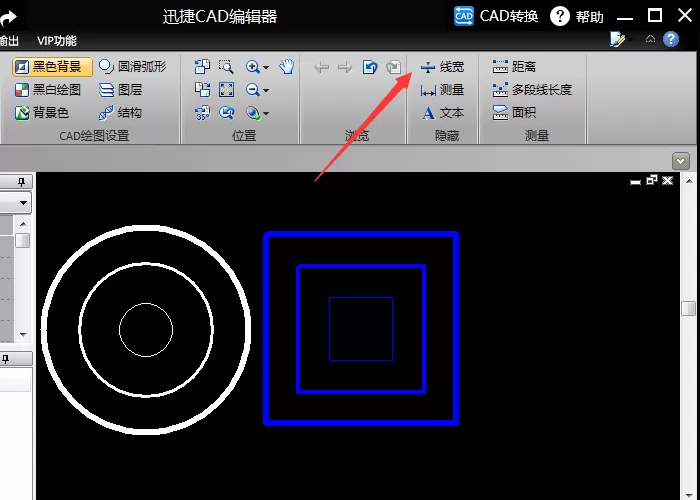Click the CAD转换 button

pos(496,17)
